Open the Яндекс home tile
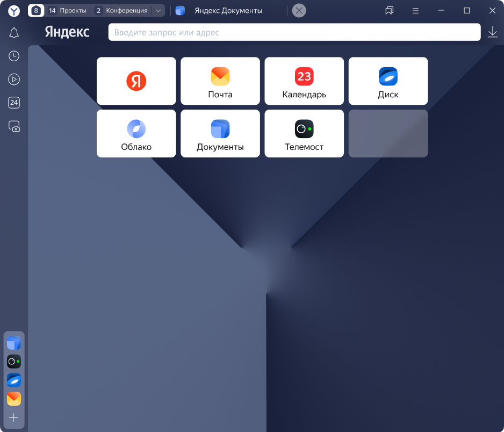Viewport: 504px width, 432px height. coord(136,81)
